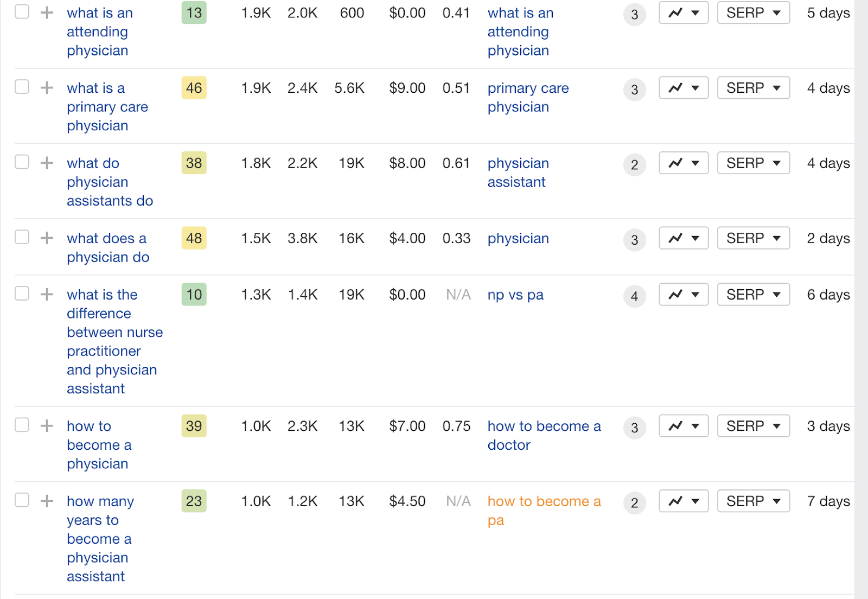Click the orange 'how to become a pa' link
Screen dimensions: 868x599
pyautogui.click(x=544, y=511)
